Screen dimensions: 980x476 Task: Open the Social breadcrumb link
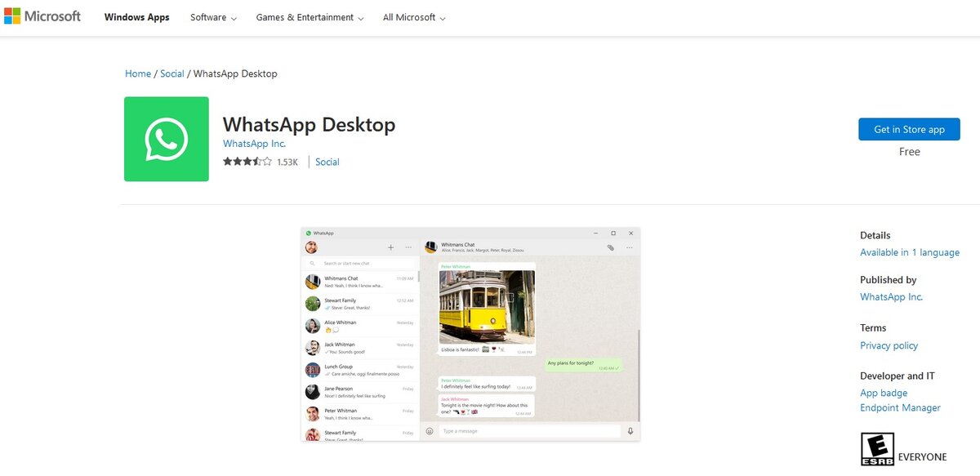click(172, 73)
